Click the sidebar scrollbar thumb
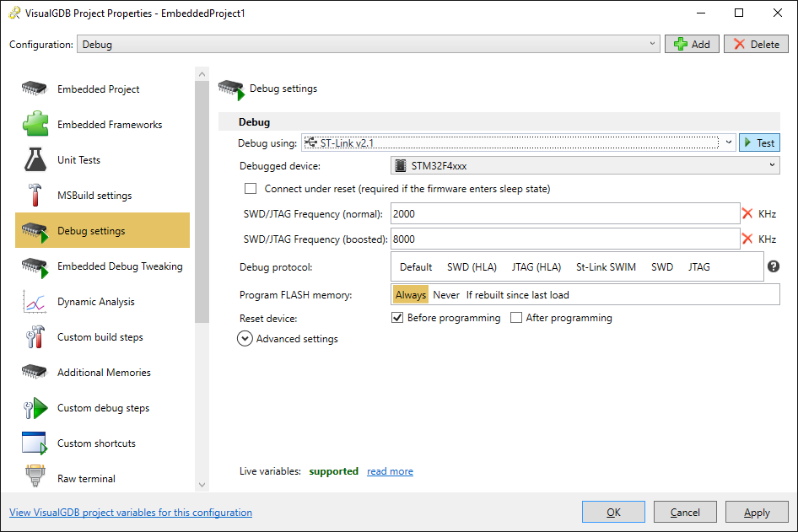 tap(202, 202)
